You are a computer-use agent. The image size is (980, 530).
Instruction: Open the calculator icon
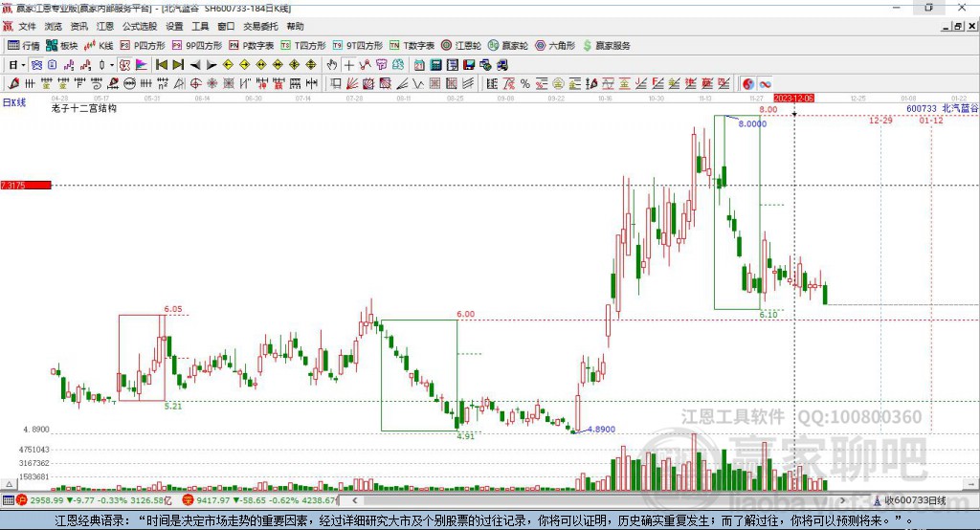tap(435, 65)
